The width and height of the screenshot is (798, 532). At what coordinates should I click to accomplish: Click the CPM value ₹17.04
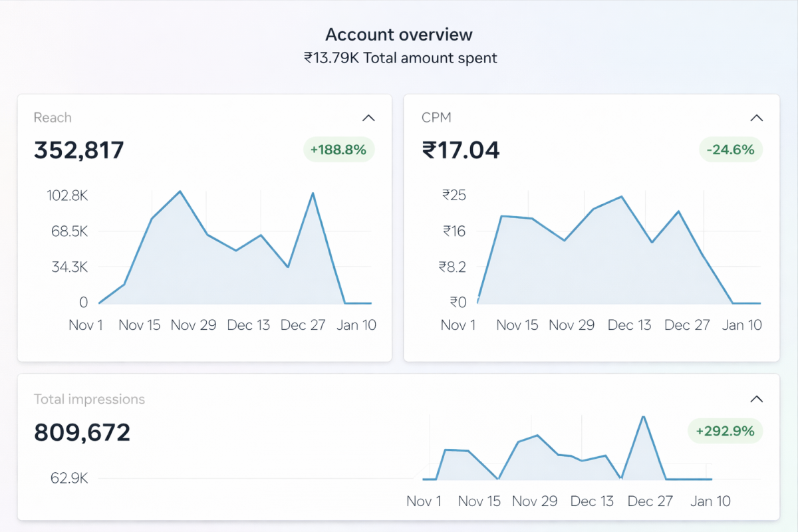click(x=460, y=150)
